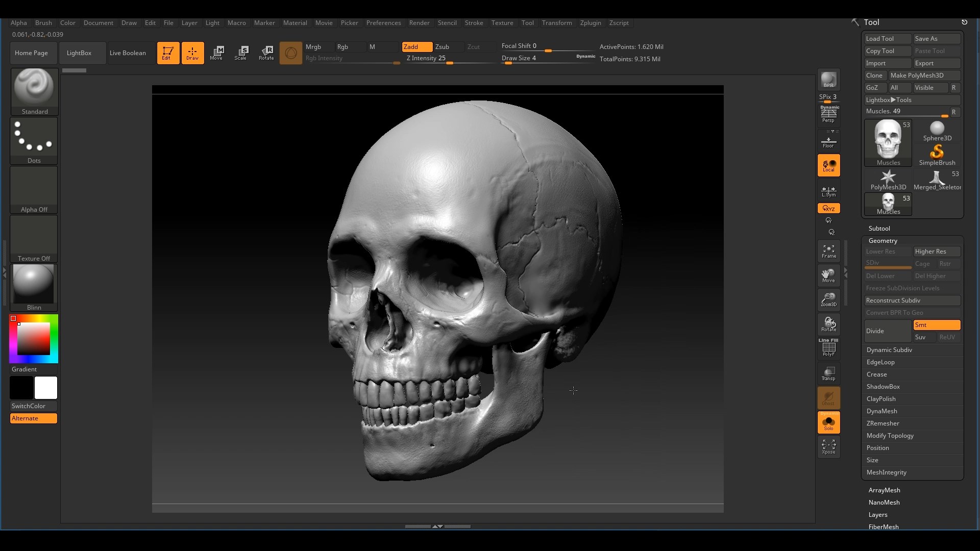Select the Draw tool
980x551 pixels.
click(192, 52)
